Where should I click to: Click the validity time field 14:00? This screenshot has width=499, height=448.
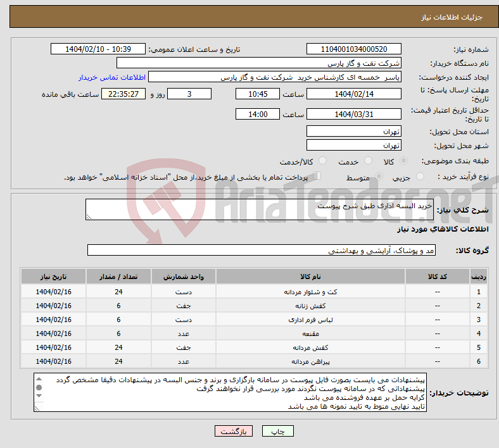coord(258,114)
